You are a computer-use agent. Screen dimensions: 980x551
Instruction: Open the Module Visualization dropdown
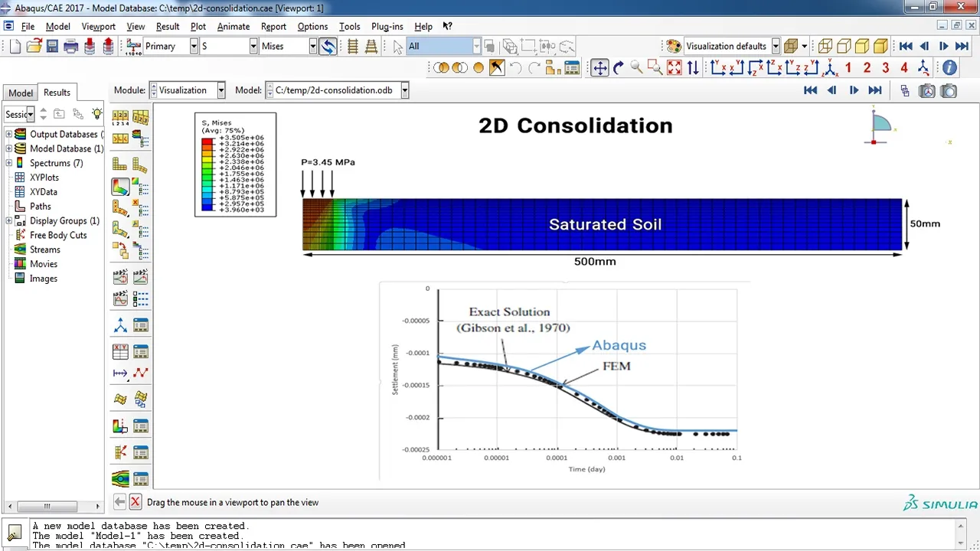(x=220, y=90)
